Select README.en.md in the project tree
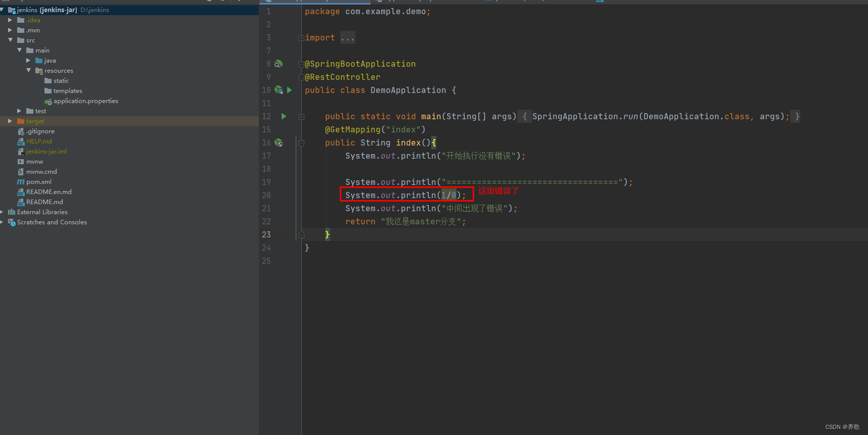The image size is (868, 435). click(49, 192)
